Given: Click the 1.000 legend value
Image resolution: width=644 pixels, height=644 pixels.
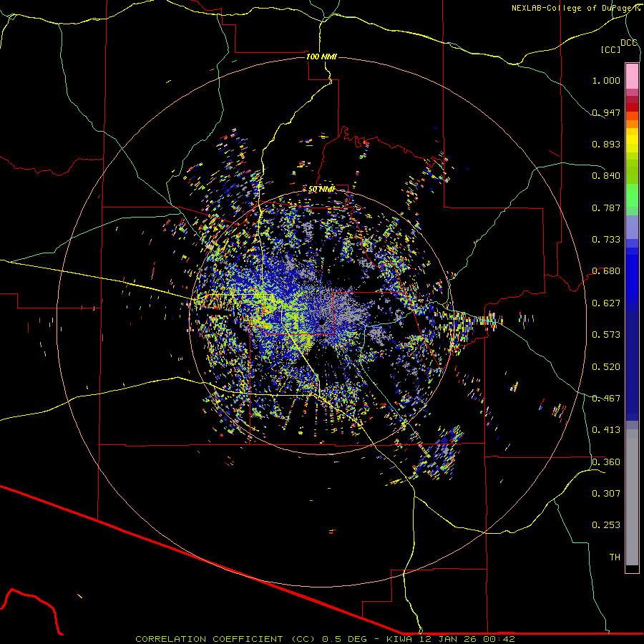Looking at the screenshot, I should [606, 80].
